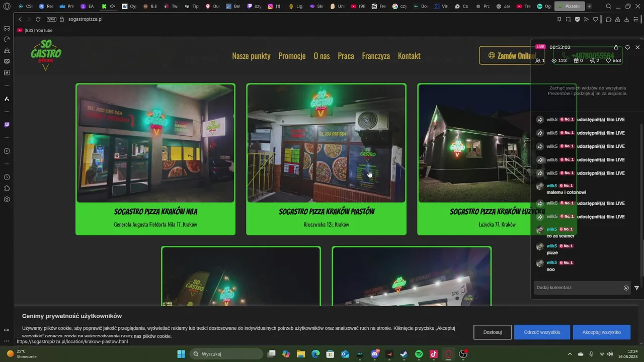Open the browser snapshot camera icon
Image resolution: width=644 pixels, height=362 pixels.
tap(568, 19)
